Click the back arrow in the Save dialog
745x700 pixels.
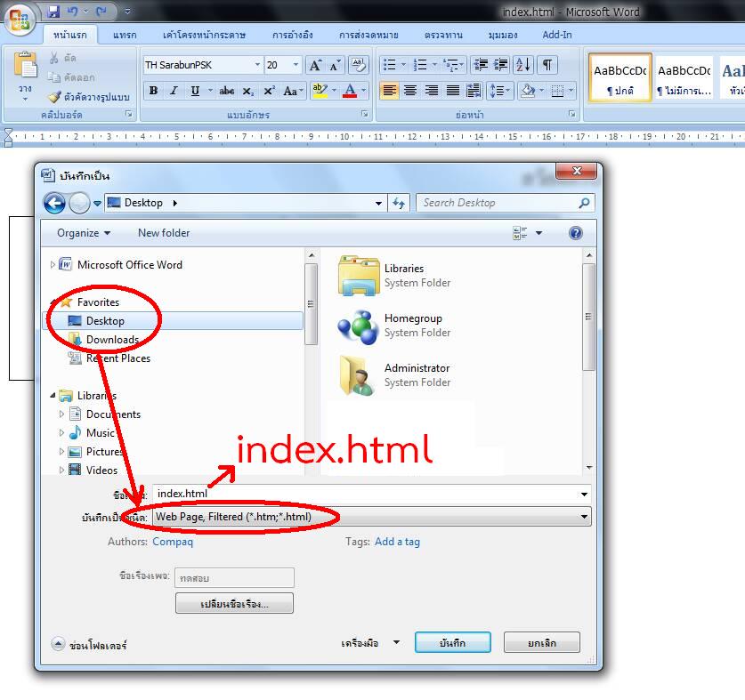point(54,203)
